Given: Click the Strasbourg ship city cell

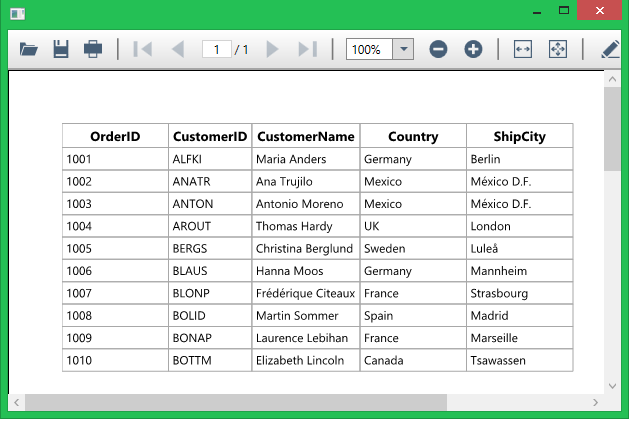Looking at the screenshot, I should pos(519,293).
